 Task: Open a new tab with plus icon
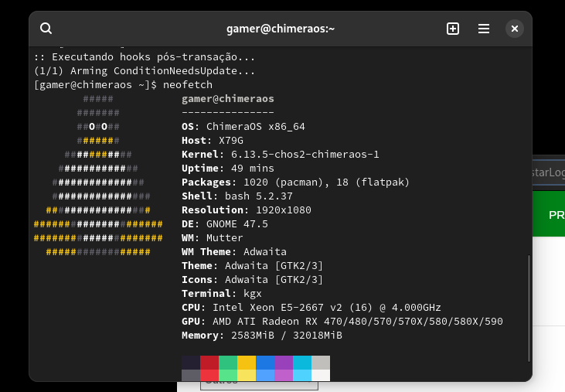tap(453, 29)
